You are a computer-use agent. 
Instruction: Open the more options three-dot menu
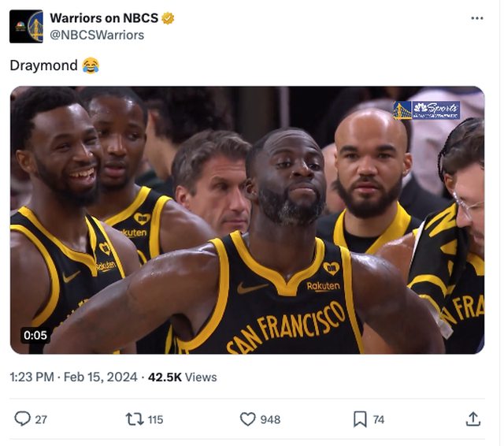476,18
